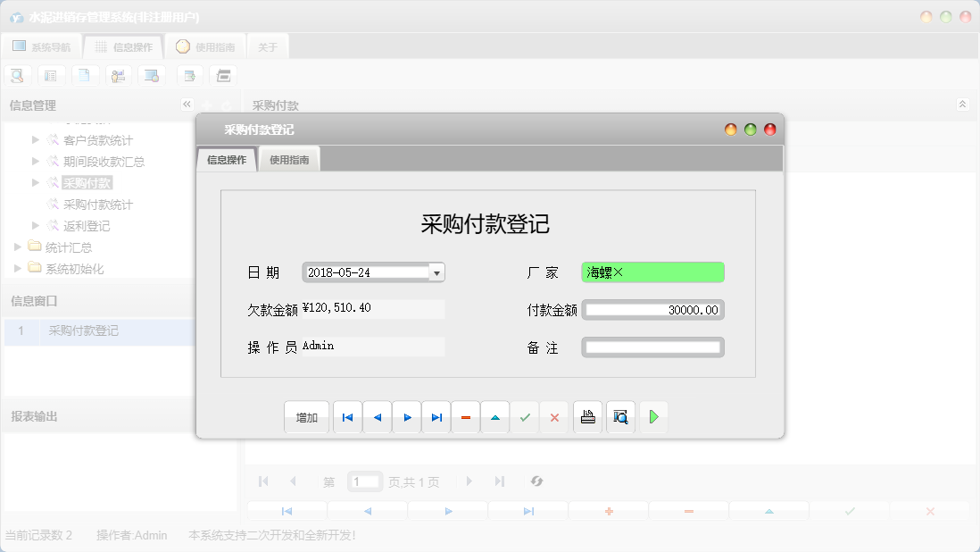Click the 增加 button to add record
Screen dimensions: 980x552
click(306, 417)
